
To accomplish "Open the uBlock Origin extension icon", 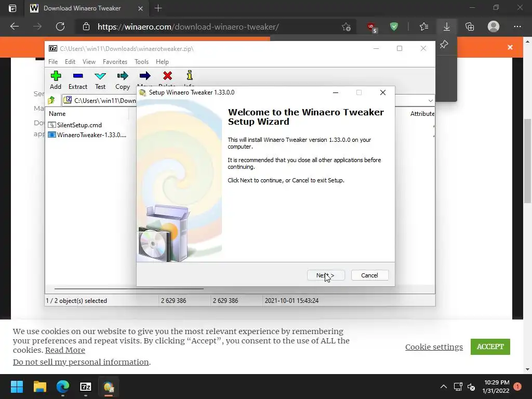I will click(372, 27).
